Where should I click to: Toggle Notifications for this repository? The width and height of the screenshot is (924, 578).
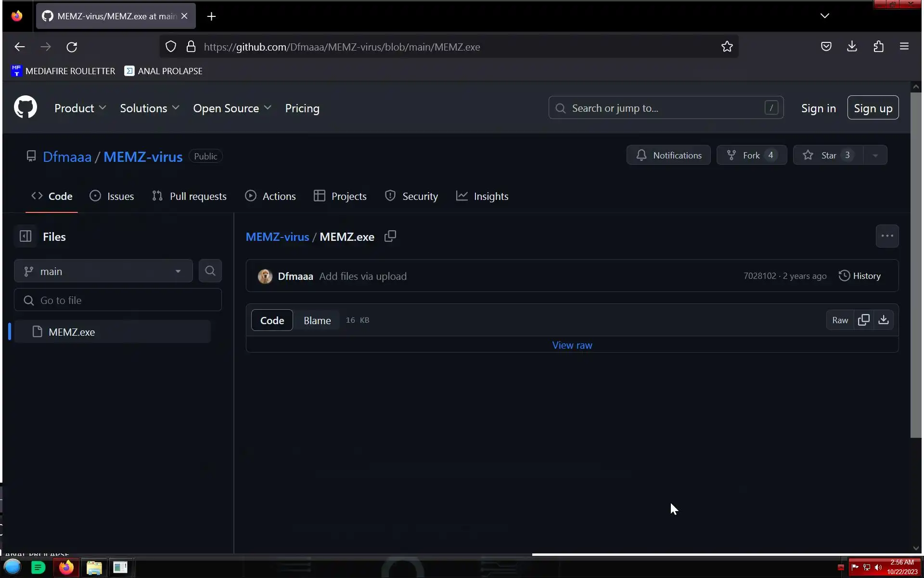668,155
